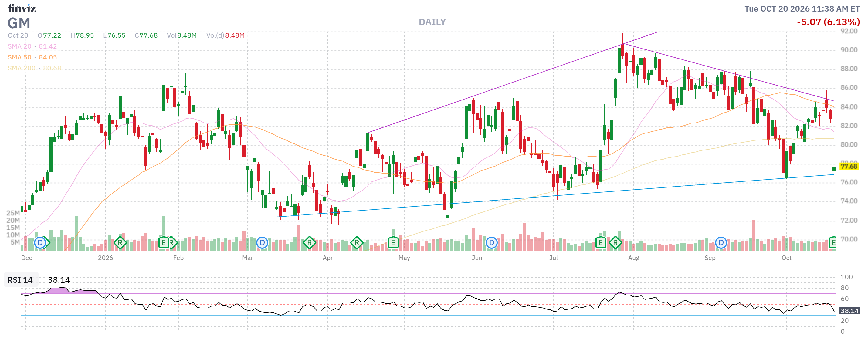
Task: Click the December dividend D marker
Action: [40, 243]
